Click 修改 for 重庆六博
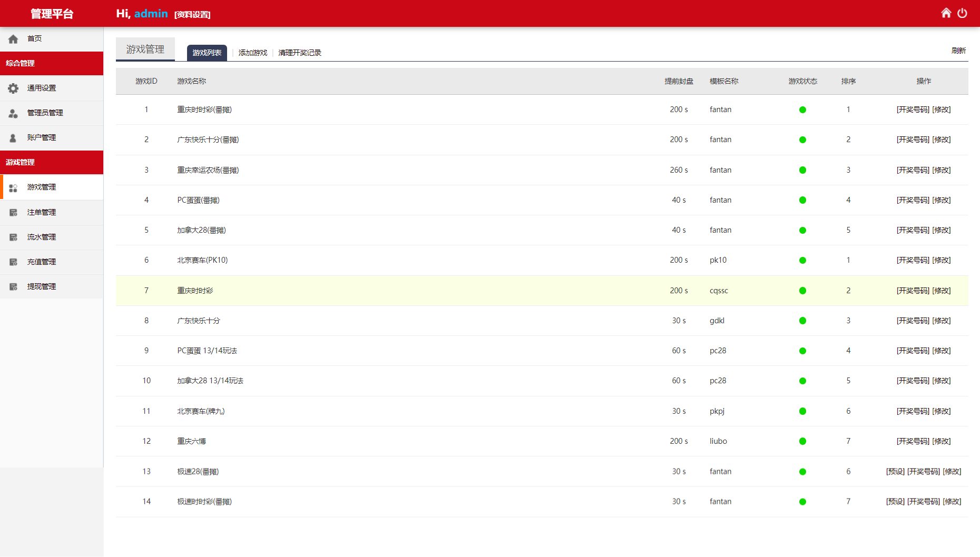Viewport: 980px width, 557px height. [942, 441]
